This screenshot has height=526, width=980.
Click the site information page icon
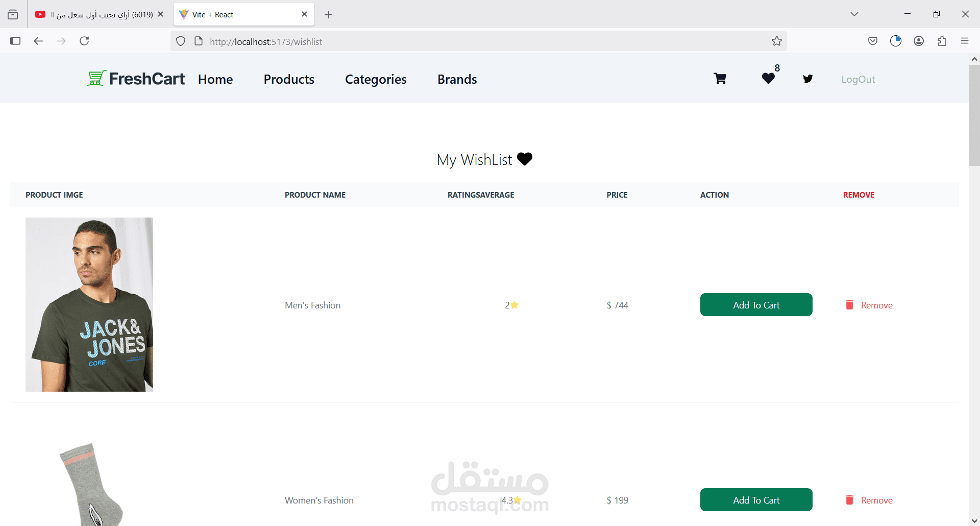(x=199, y=41)
